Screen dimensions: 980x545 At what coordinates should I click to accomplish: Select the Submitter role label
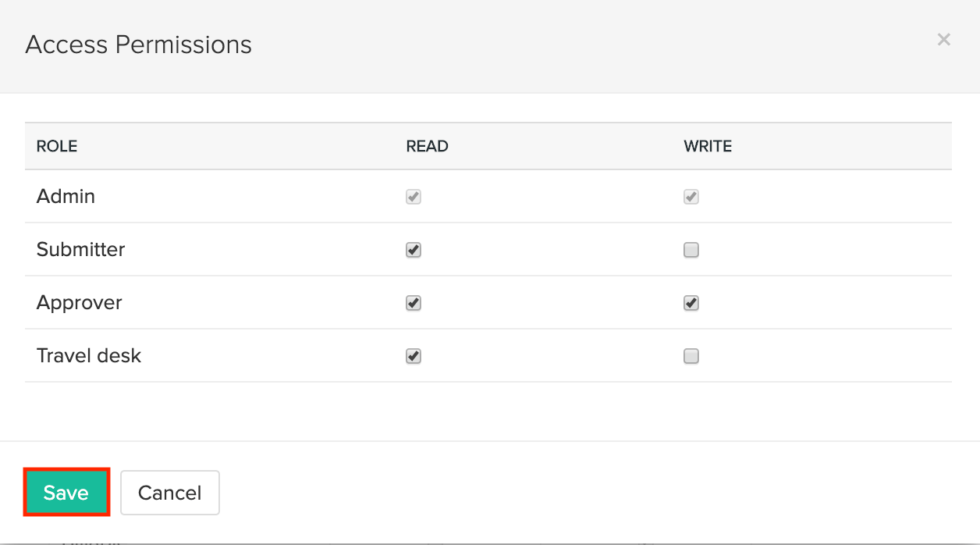tap(80, 250)
